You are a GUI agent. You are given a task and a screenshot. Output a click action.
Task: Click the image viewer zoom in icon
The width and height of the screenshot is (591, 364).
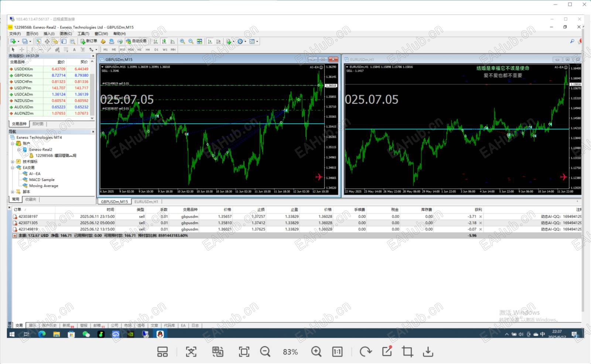click(316, 352)
